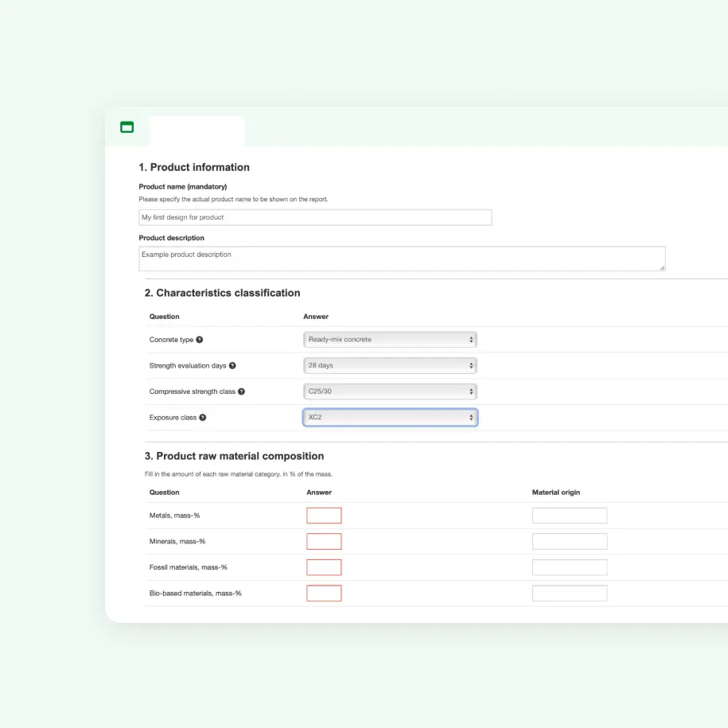Image resolution: width=728 pixels, height=728 pixels.
Task: Click Material origin field for Fossil materials
Action: pos(570,567)
